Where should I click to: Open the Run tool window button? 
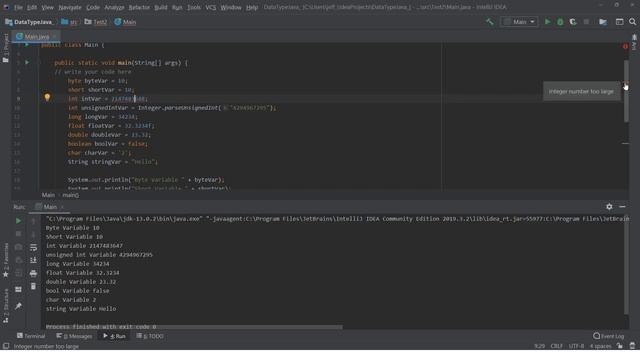(114, 336)
